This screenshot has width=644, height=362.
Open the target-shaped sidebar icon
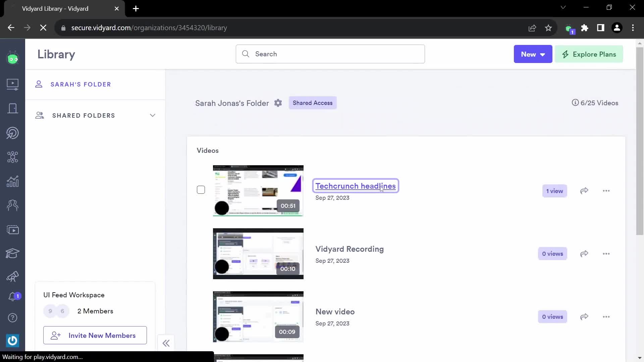(x=13, y=133)
